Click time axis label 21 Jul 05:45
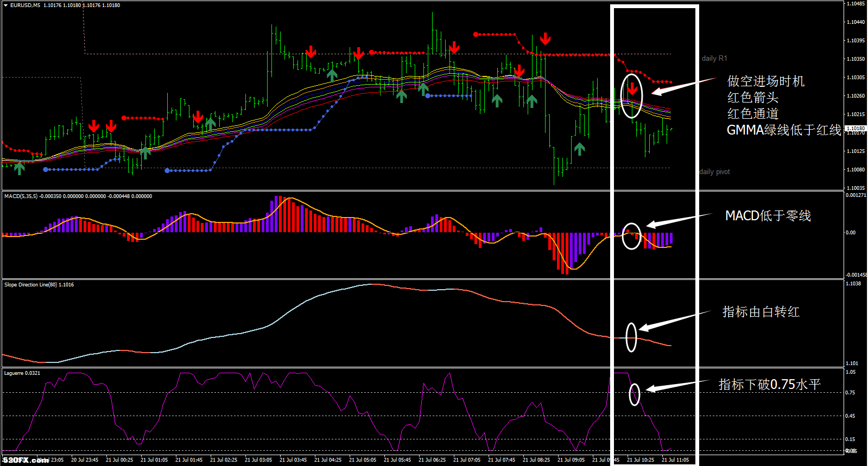Screen dimensions: 868x466 397,460
